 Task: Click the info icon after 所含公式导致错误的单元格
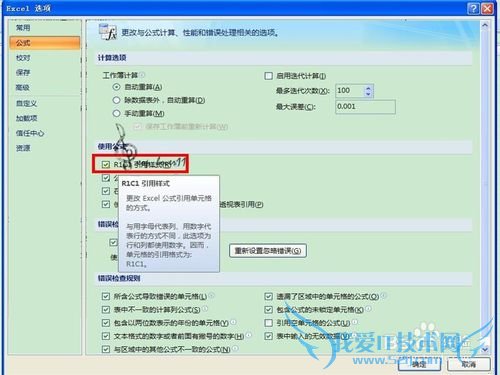pyautogui.click(x=211, y=295)
